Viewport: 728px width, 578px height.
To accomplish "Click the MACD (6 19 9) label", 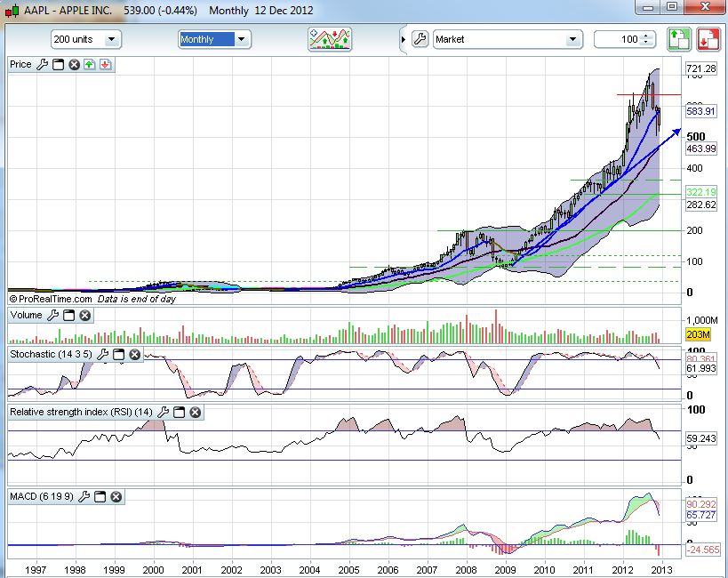I will pyautogui.click(x=42, y=497).
